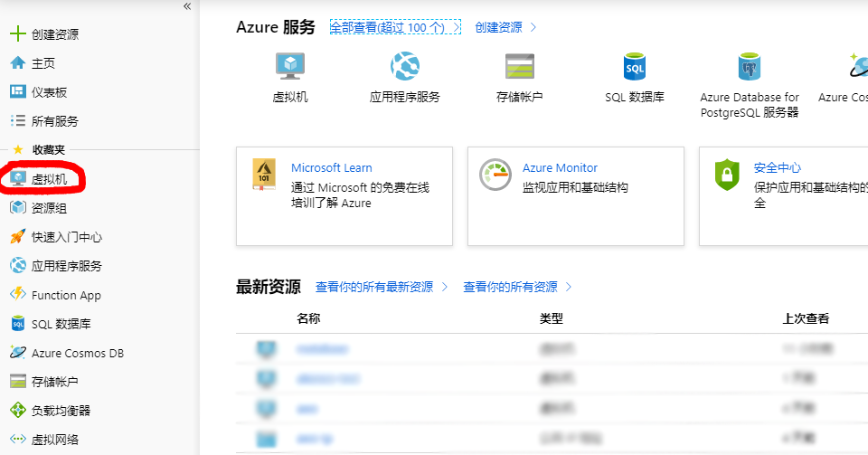Click the 安全中心 green shield icon
868x455 pixels.
click(727, 175)
